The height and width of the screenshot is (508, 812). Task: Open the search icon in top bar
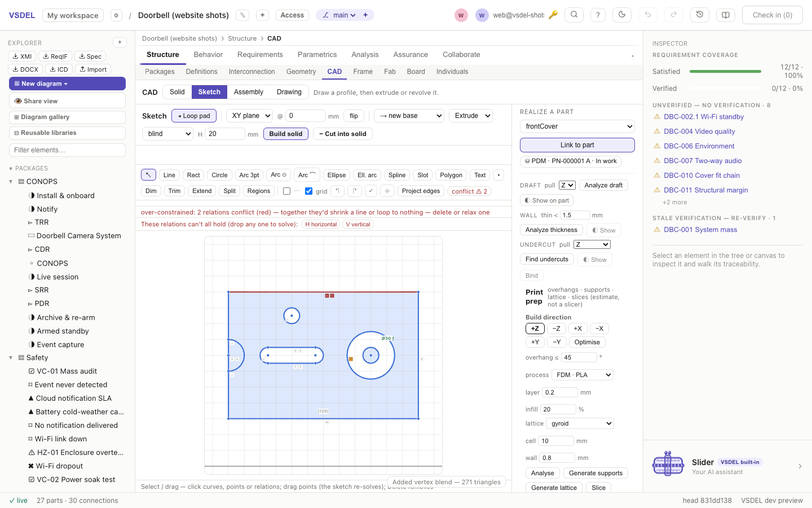(x=574, y=15)
